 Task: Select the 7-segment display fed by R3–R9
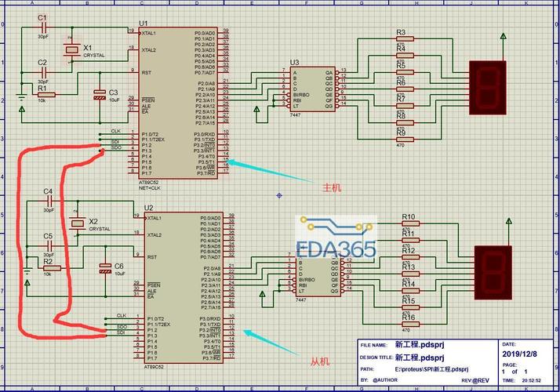pos(488,88)
